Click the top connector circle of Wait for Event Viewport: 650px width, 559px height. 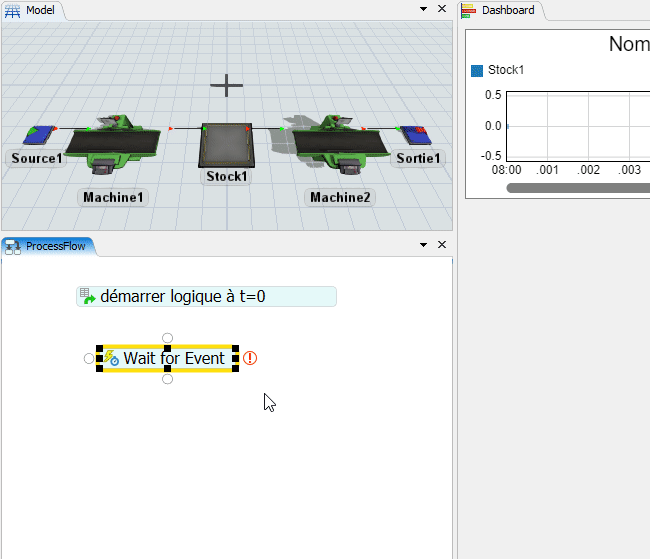[168, 338]
